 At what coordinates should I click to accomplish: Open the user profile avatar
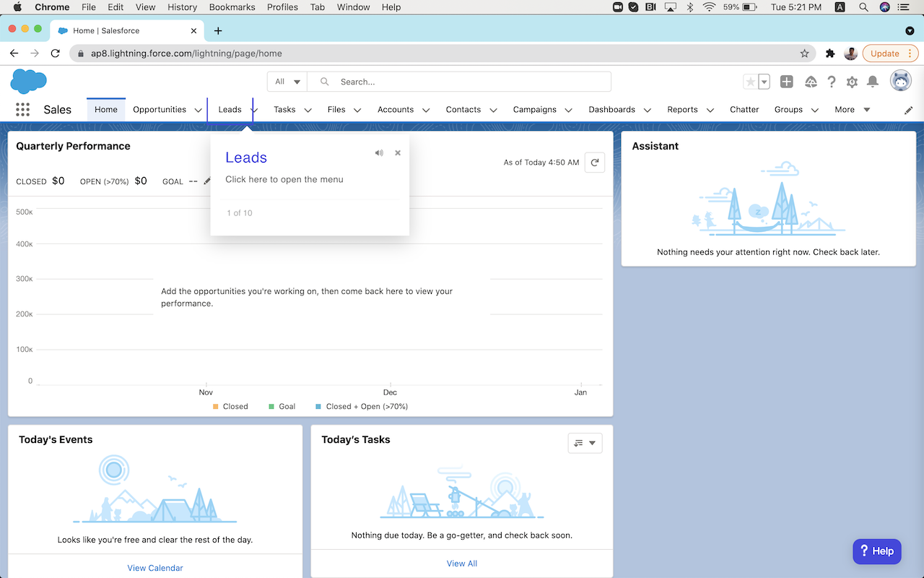tap(900, 81)
